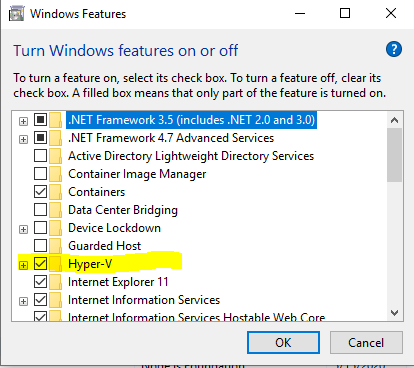Click the scroll down arrow in features list

[394, 313]
